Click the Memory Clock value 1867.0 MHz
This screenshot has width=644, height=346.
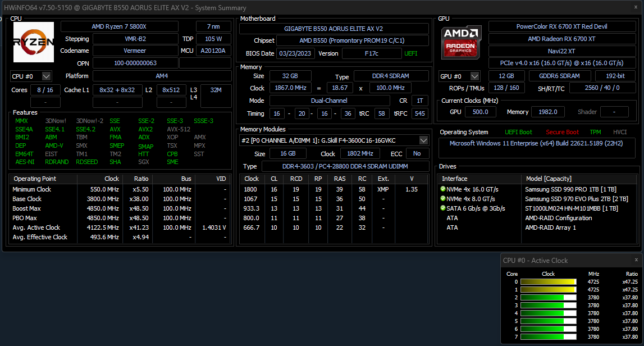point(290,88)
